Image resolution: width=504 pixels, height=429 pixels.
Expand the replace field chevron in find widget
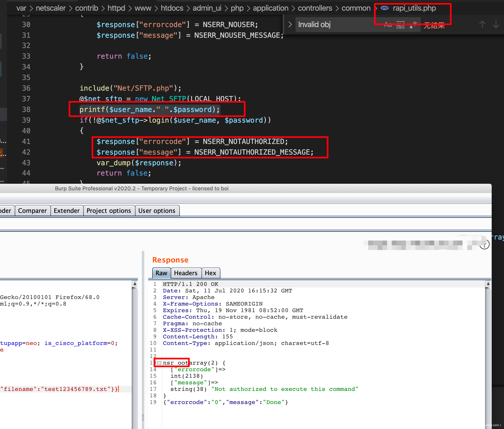point(290,25)
